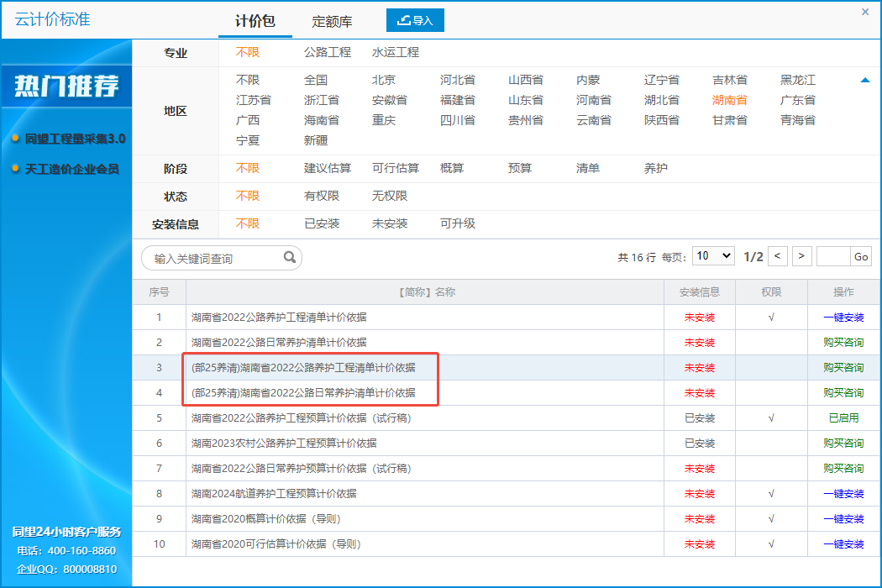Click 一键安装 for 湖南省2022公路养护工程清单计价依据
The image size is (882, 588).
click(843, 318)
